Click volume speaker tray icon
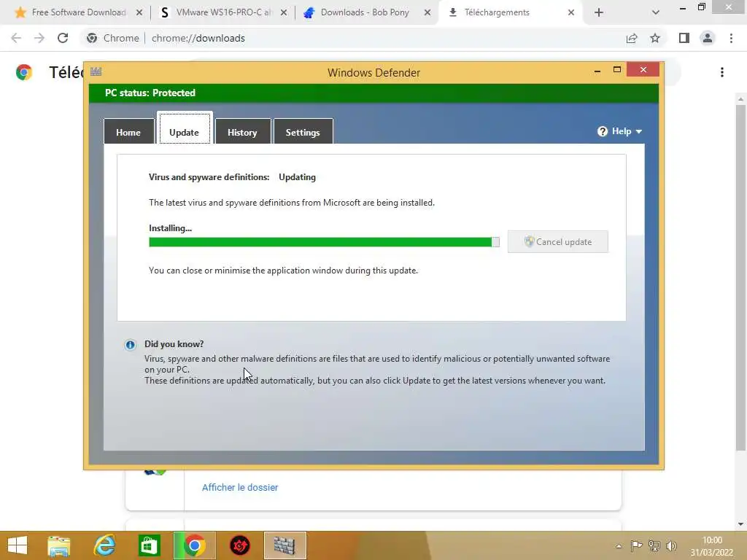The width and height of the screenshot is (747, 560). [672, 545]
